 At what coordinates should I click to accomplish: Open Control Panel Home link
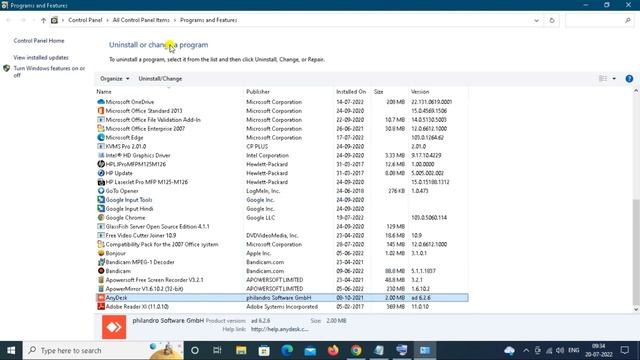coord(39,41)
